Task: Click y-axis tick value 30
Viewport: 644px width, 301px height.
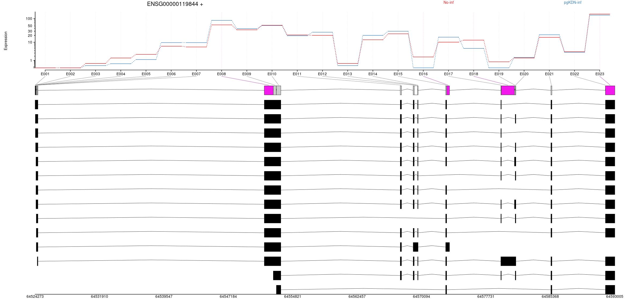Action: (x=30, y=31)
